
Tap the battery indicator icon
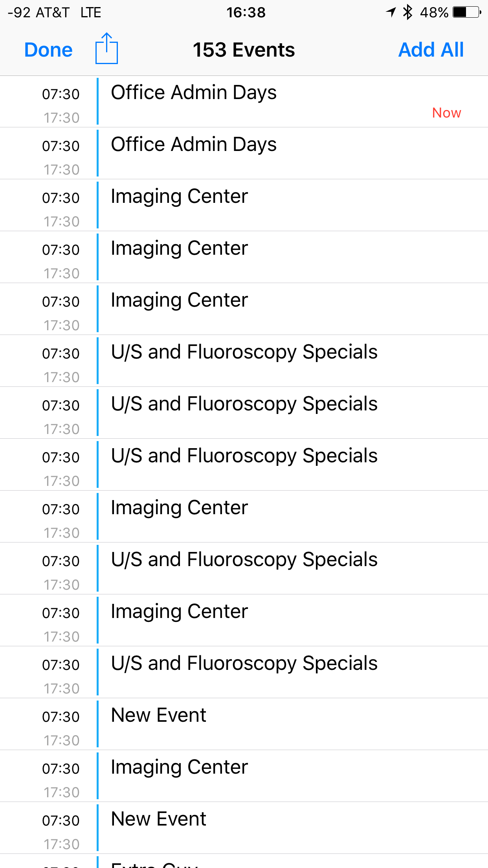coord(467,12)
